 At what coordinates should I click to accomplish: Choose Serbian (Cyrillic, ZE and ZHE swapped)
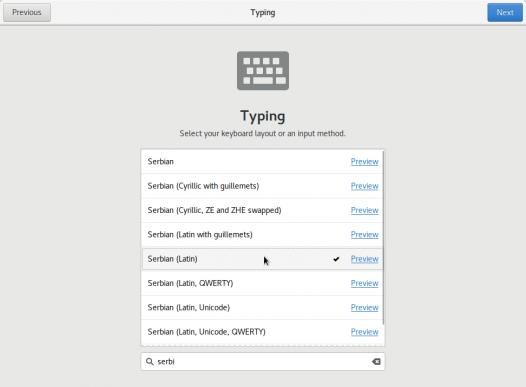point(262,210)
